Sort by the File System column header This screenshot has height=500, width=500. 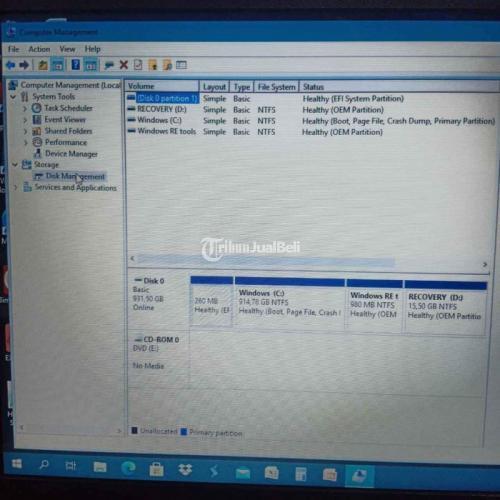[276, 87]
